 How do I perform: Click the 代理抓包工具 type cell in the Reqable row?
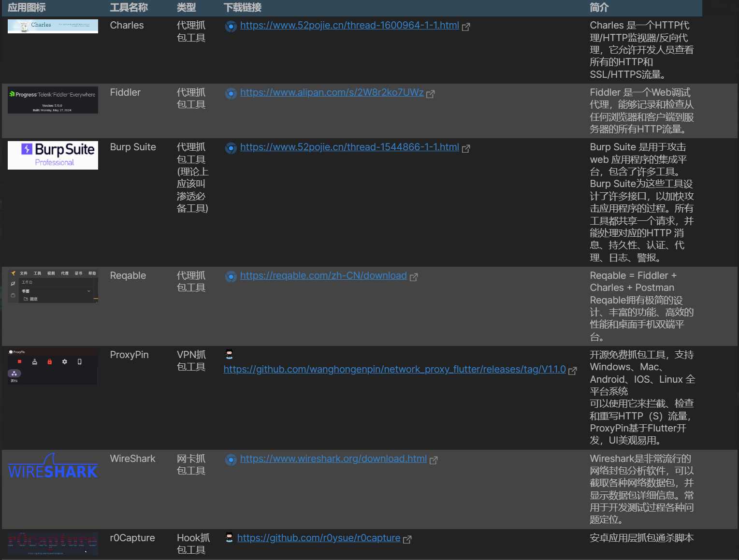(x=191, y=282)
